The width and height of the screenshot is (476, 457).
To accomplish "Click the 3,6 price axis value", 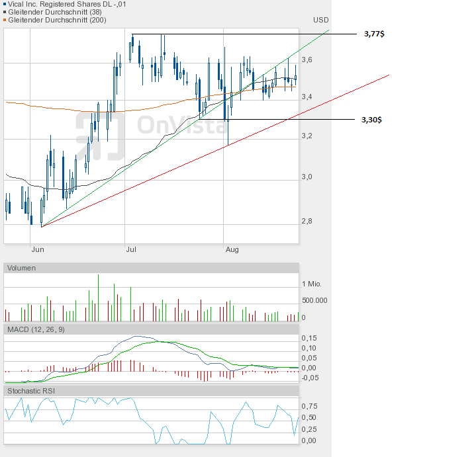I will (307, 60).
